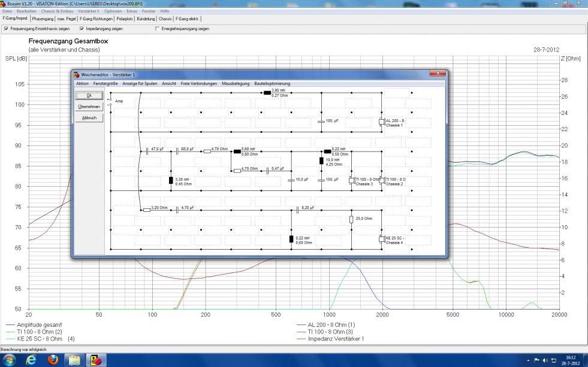Screen dimensions: 588x367
Task: Select the 3,30 mH inductor symbol
Action: pyautogui.click(x=171, y=180)
